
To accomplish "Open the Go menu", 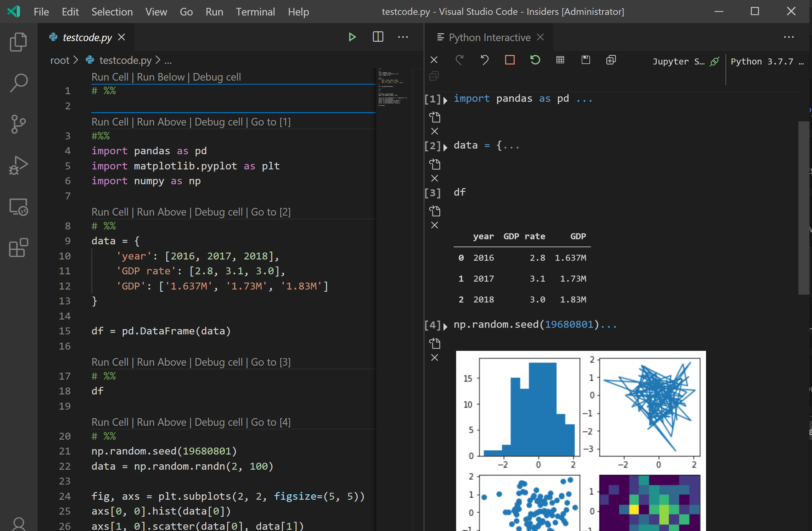I will click(x=186, y=12).
